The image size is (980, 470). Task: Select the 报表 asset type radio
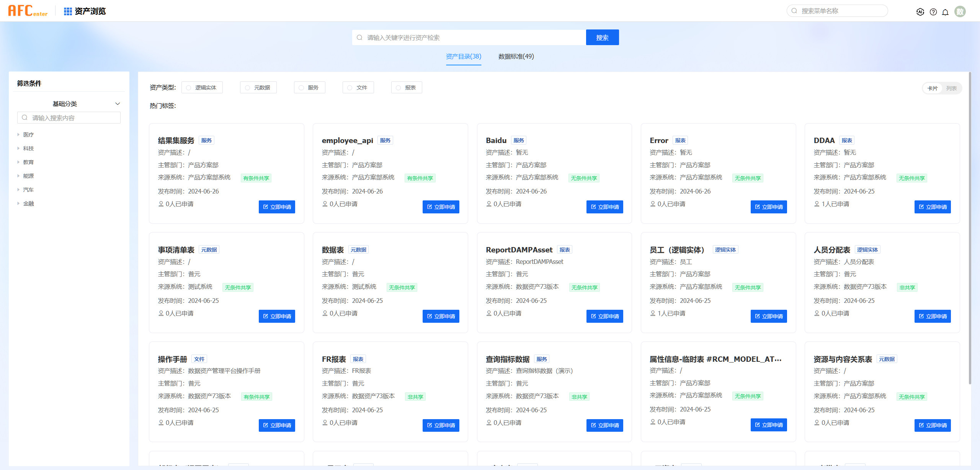point(398,88)
